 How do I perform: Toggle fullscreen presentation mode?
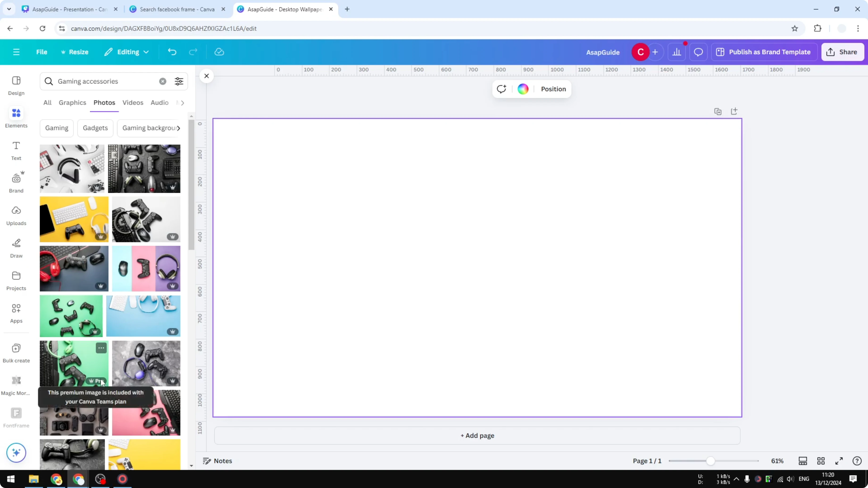point(839,461)
